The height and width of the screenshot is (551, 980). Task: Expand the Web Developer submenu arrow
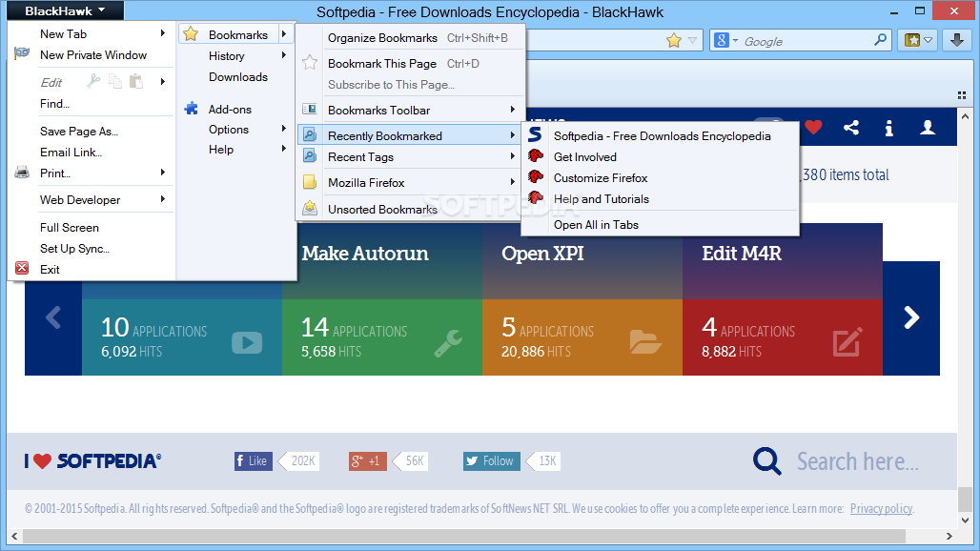pos(162,199)
